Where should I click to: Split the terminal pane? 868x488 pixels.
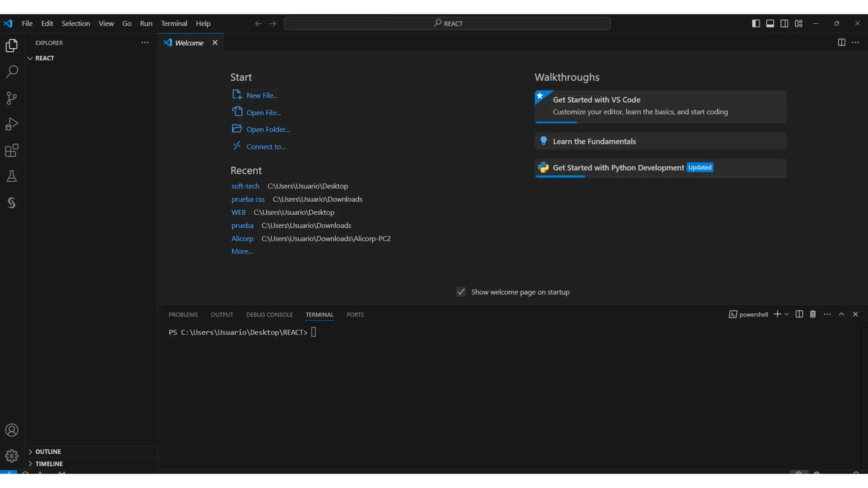pos(799,314)
